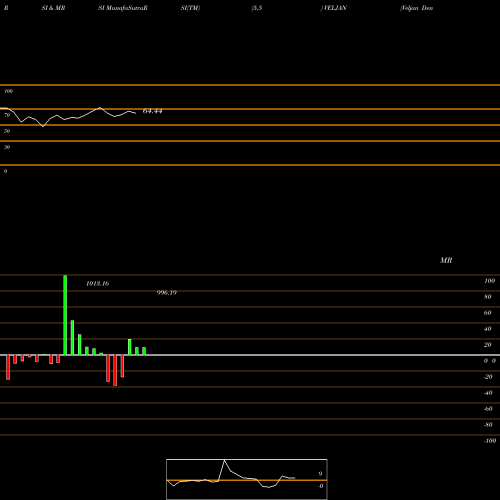The width and height of the screenshot is (500, 500).
Task: Click the '9' label in mini chart
Action: [x=320, y=474]
